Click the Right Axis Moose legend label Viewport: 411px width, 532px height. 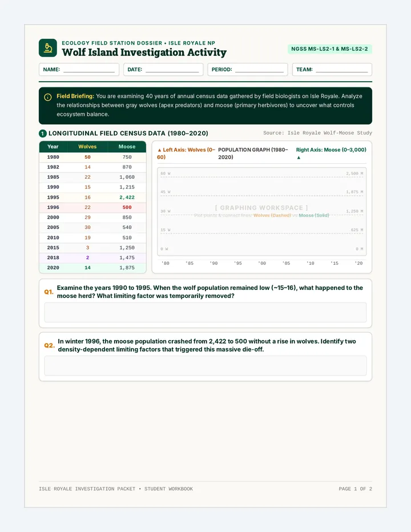(x=331, y=154)
